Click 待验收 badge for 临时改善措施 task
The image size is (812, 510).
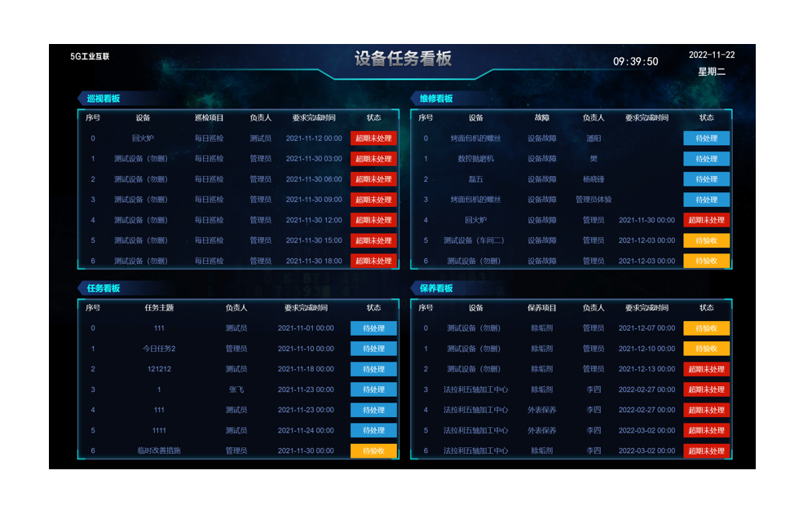pyautogui.click(x=373, y=451)
